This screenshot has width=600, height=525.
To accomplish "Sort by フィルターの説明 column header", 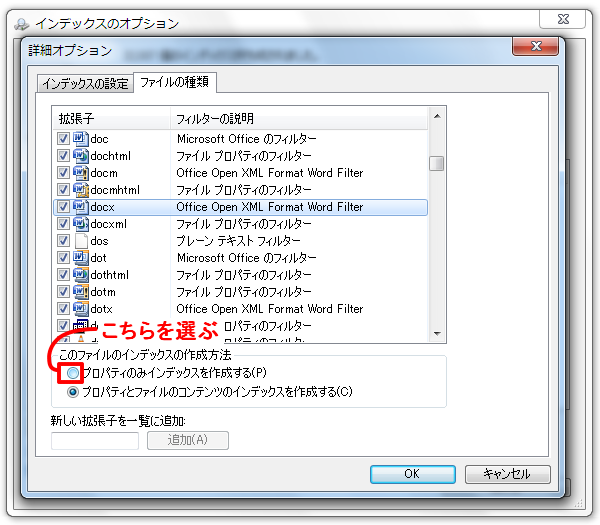I will 298,119.
